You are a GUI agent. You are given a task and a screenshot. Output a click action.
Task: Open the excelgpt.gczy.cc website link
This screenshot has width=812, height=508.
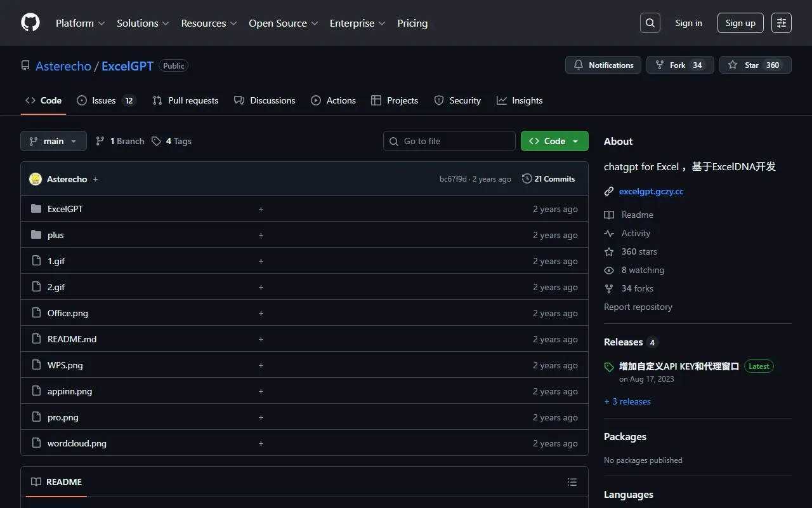[x=651, y=191]
